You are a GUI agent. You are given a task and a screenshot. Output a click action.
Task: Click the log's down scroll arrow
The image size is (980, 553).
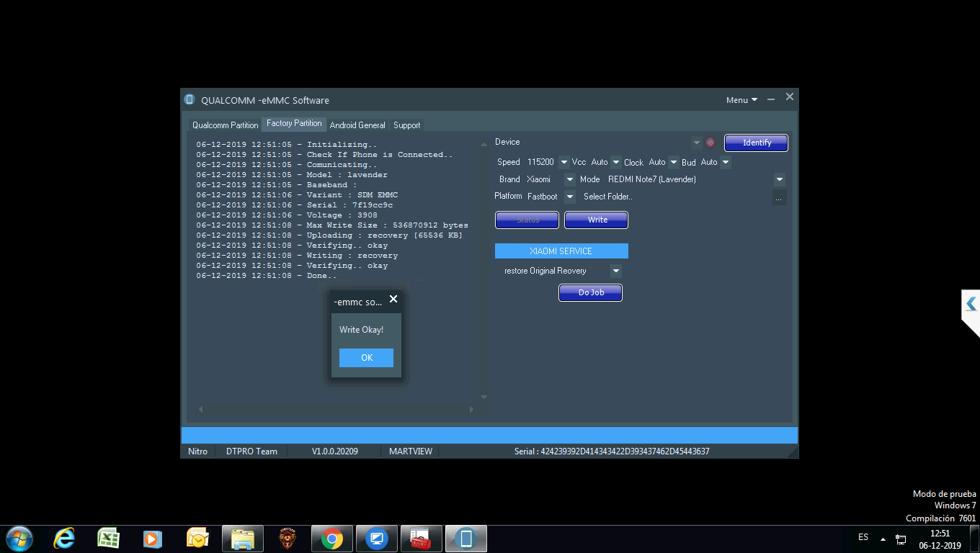click(x=484, y=397)
